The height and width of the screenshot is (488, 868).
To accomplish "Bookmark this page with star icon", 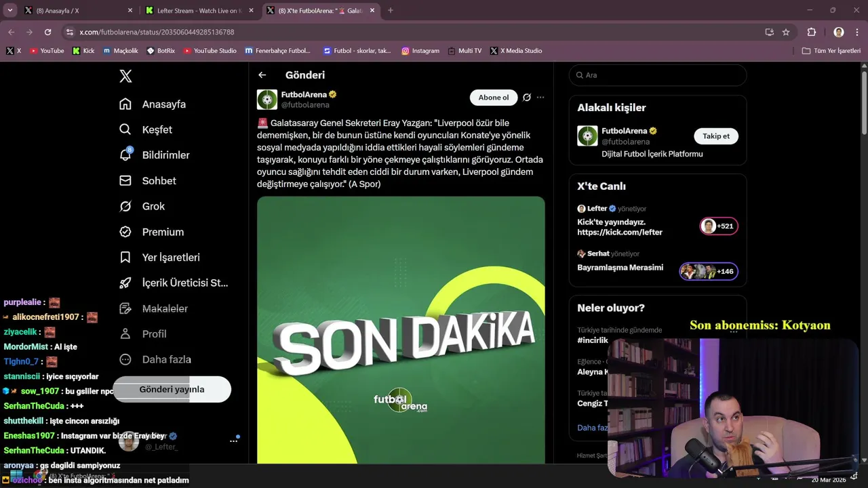I will (786, 32).
